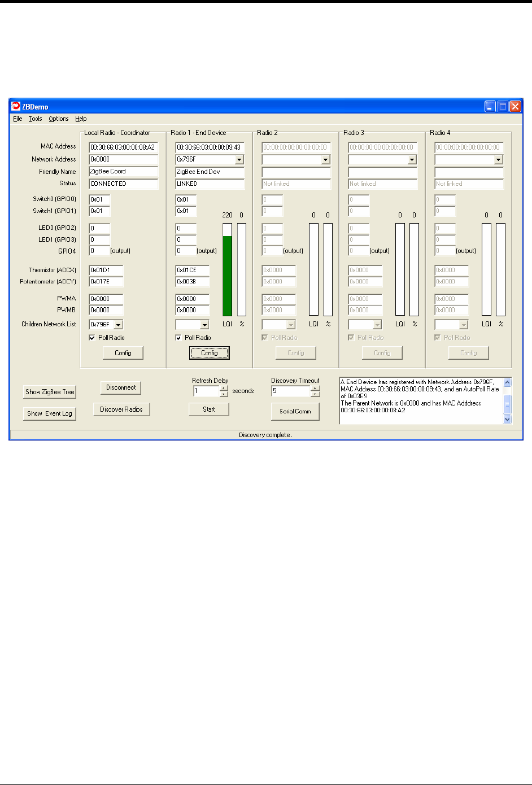Click Radio 1 percent level bar
Viewport: 532px width, 785px height.
click(242, 269)
